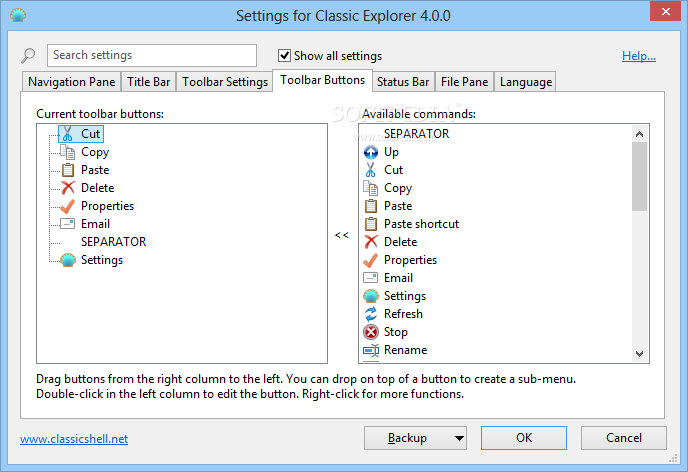Viewport: 688px width, 472px height.
Task: Click the Email envelope icon in current toolbar buttons
Action: [67, 224]
